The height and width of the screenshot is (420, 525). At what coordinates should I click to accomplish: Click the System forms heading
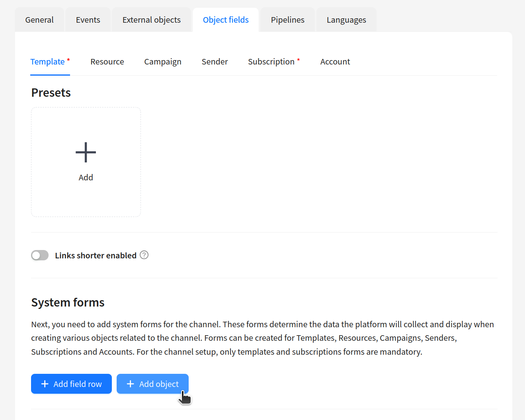[x=68, y=303]
